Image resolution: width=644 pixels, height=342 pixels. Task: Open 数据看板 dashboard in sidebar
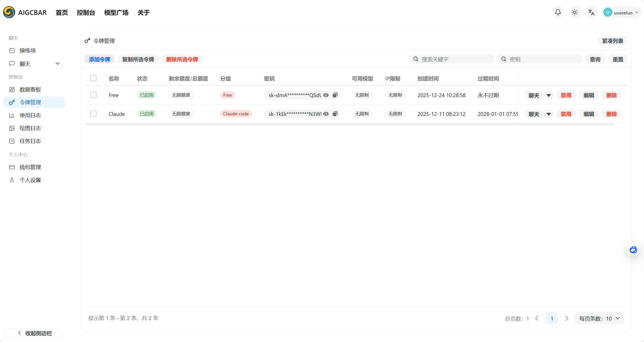30,90
